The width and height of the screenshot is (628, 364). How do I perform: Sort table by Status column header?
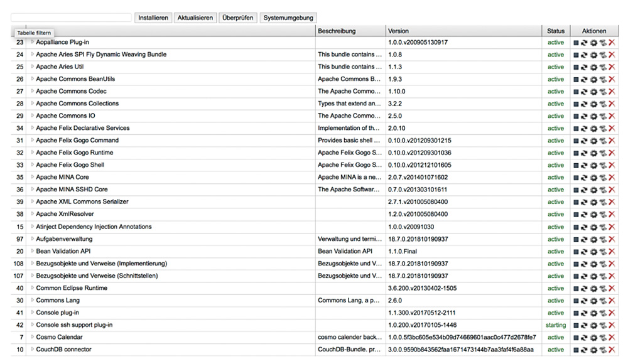556,31
